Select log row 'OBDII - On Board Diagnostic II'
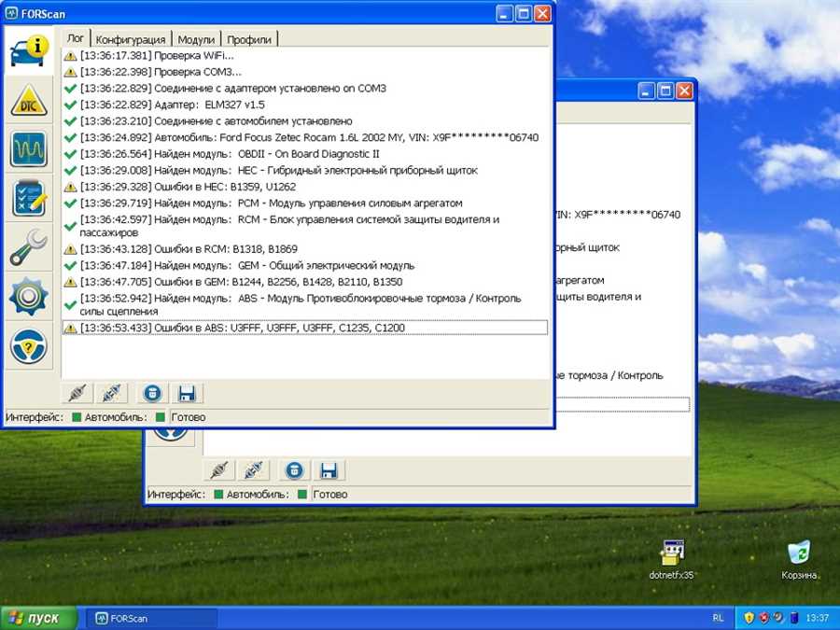 pos(305,154)
